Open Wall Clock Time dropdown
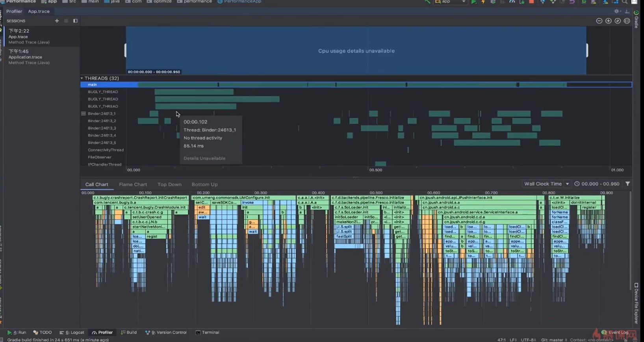 click(547, 184)
